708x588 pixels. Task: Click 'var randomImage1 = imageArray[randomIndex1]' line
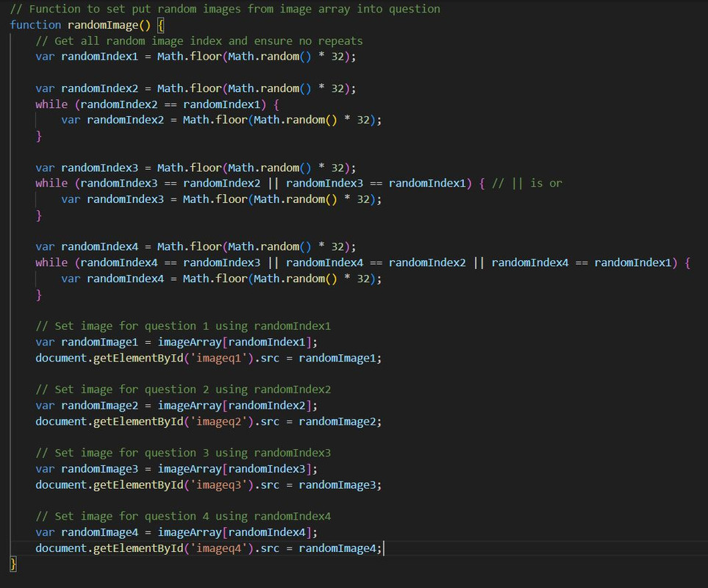point(176,342)
